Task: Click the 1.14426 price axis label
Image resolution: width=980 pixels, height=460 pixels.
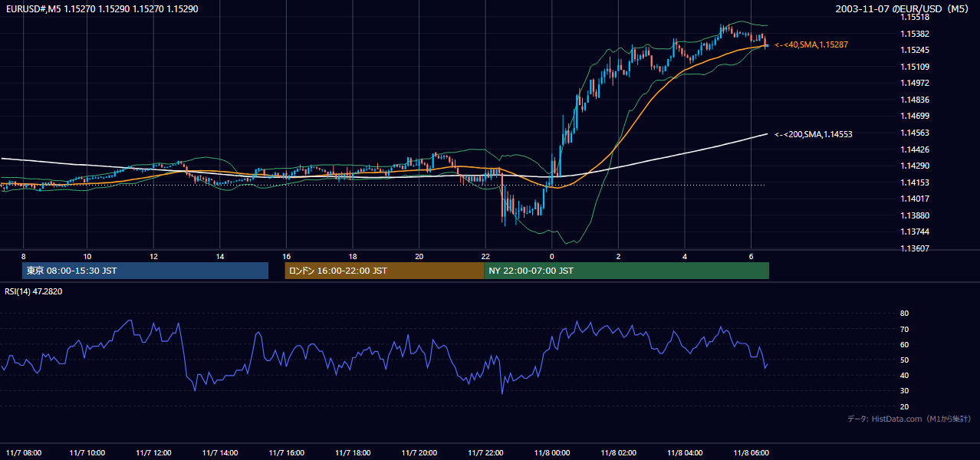Action: click(916, 149)
